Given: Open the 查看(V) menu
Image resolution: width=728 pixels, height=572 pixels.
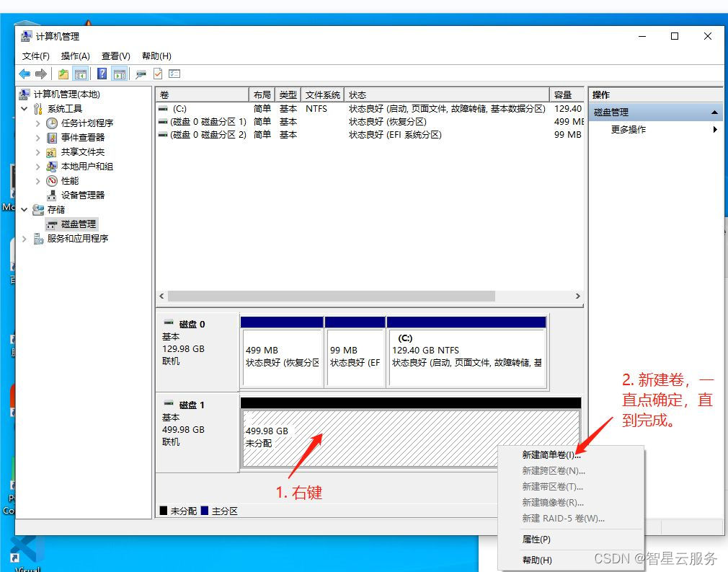Looking at the screenshot, I should pos(115,56).
